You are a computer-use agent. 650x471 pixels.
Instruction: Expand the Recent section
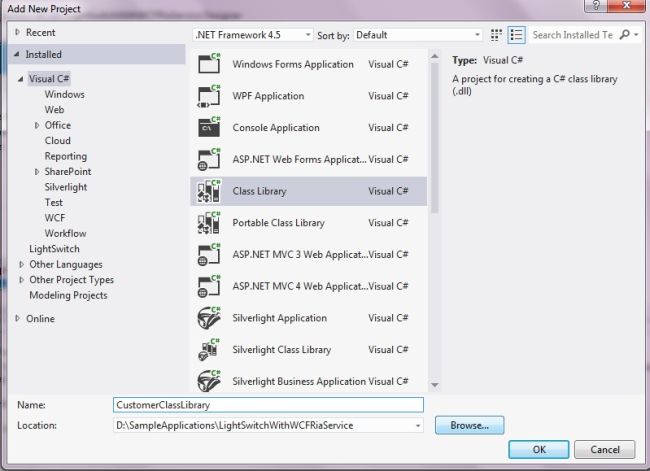(x=17, y=32)
